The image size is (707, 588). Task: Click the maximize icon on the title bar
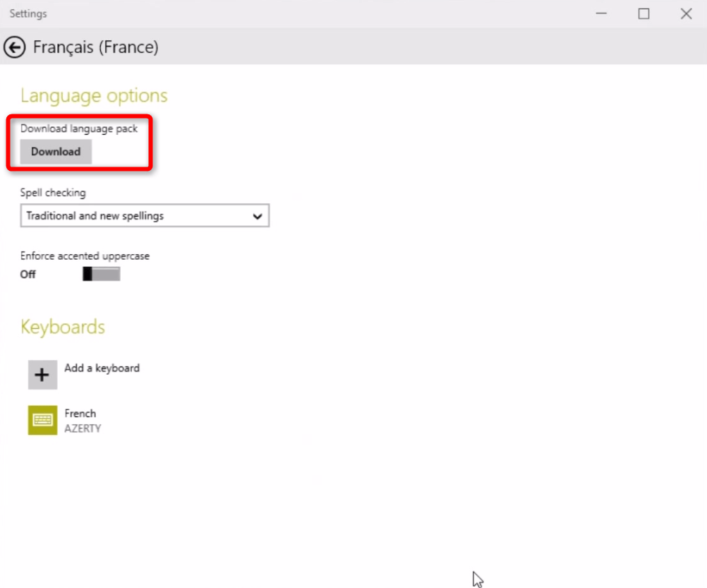point(643,13)
